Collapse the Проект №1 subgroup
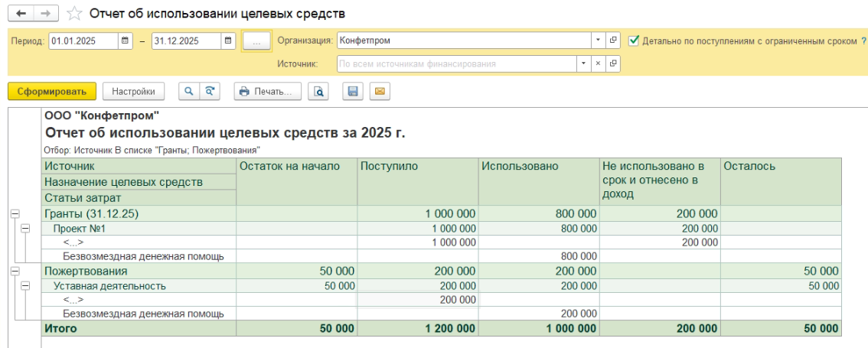This screenshot has height=348, width=868. coord(25,228)
